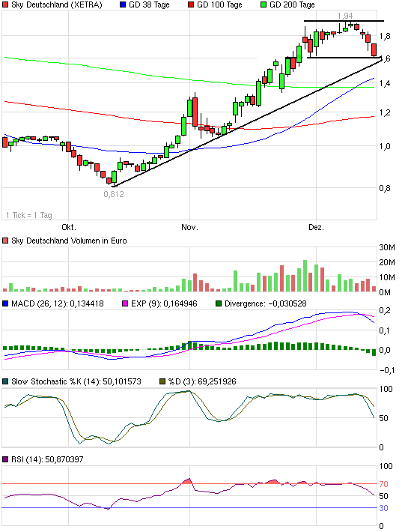Click the blue GD 38 Tage swatch

pos(123,4)
